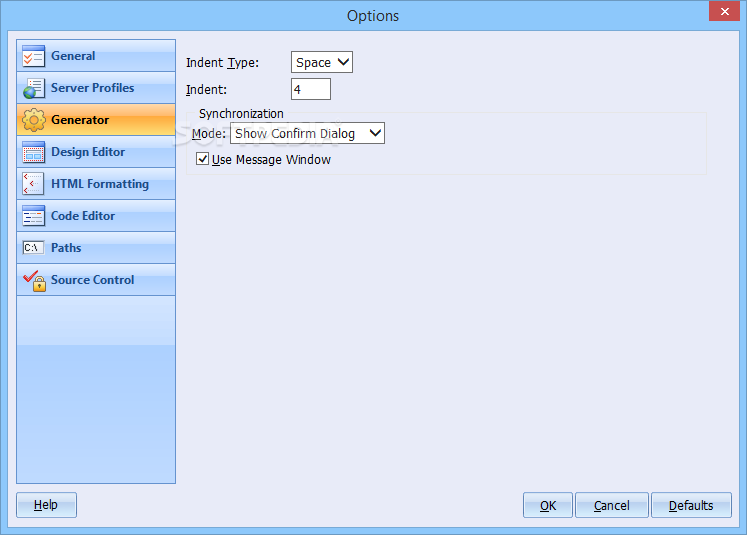Click the Source Control lock icon
Image resolution: width=747 pixels, height=535 pixels.
point(33,280)
